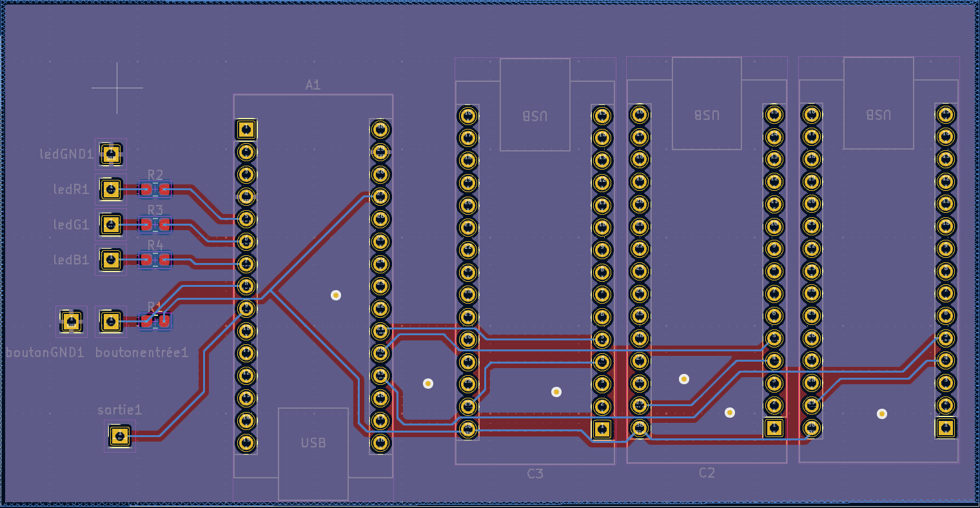This screenshot has width=980, height=508.
Task: Select the boutonGND1 pad
Action: click(x=71, y=321)
